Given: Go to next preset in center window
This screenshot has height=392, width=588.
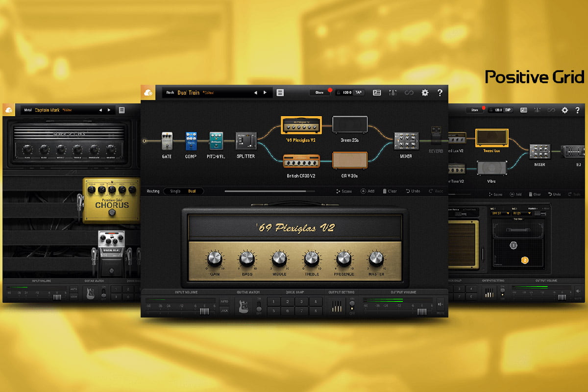Looking at the screenshot, I should 265,92.
